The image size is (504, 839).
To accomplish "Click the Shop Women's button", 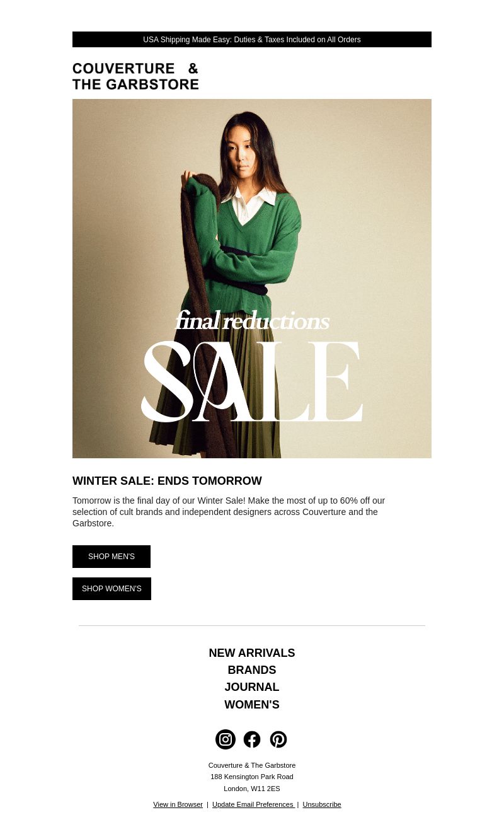I will [112, 589].
